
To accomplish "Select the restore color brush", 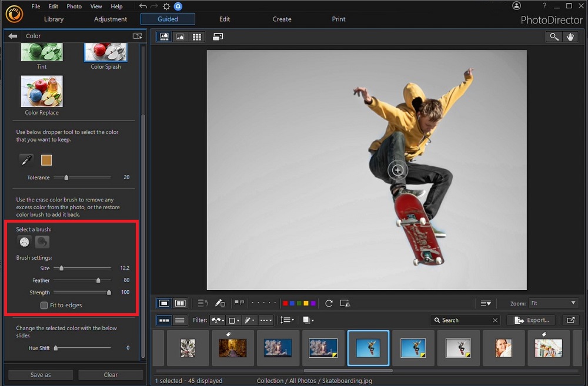I will point(41,241).
